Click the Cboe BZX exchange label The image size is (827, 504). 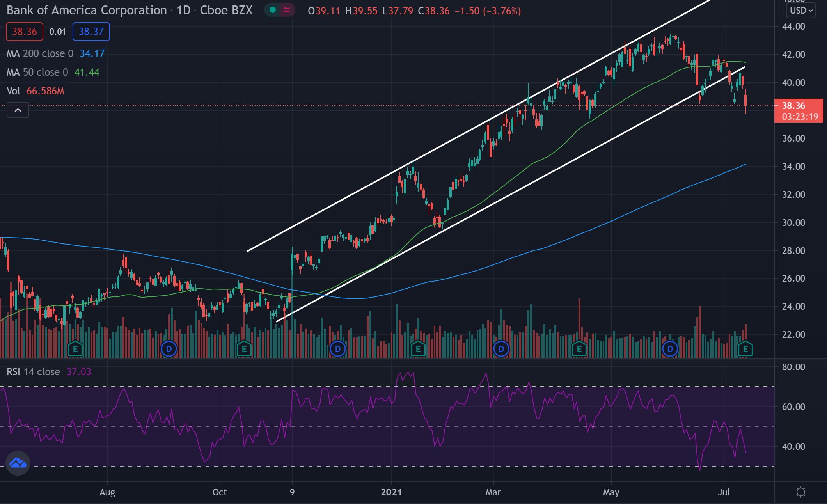click(x=226, y=11)
